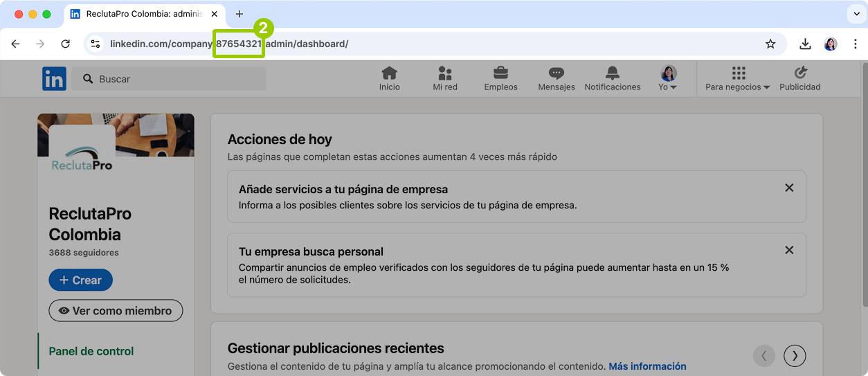Go to previous publications with left chevron
The width and height of the screenshot is (868, 376).
click(764, 356)
